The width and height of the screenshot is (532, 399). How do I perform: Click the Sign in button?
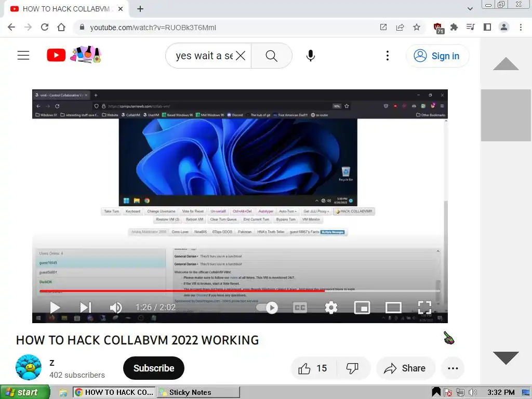(x=437, y=56)
